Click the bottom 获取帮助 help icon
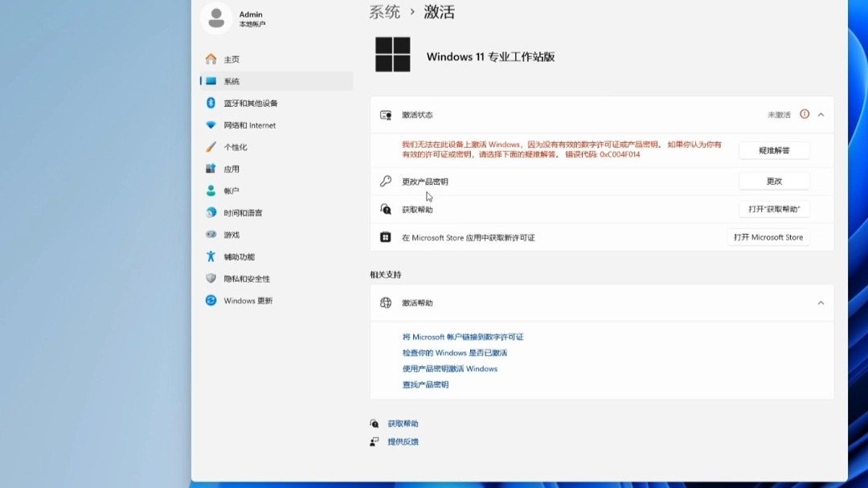 pyautogui.click(x=375, y=424)
